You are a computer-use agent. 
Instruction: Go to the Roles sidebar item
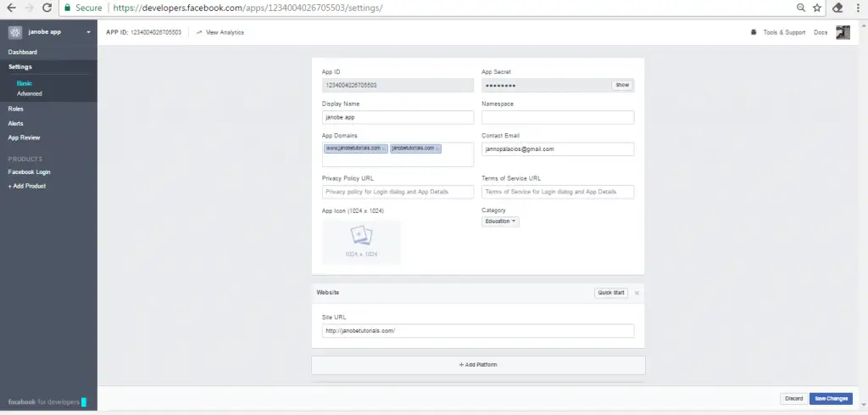click(16, 109)
